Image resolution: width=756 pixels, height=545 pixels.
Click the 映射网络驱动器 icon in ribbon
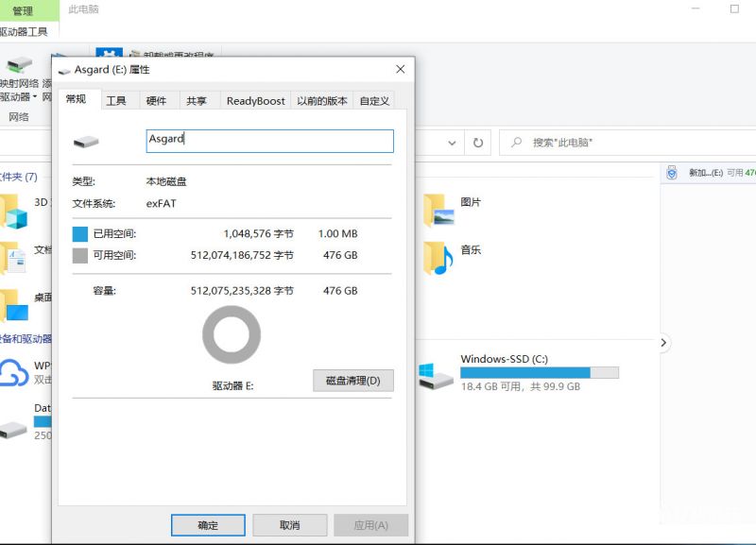tap(19, 64)
